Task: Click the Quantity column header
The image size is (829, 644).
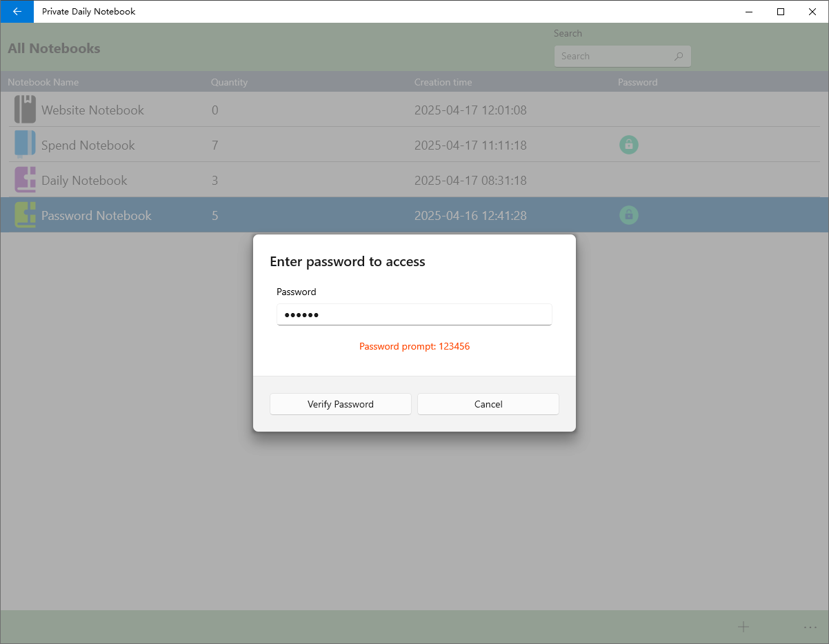Action: click(x=229, y=82)
